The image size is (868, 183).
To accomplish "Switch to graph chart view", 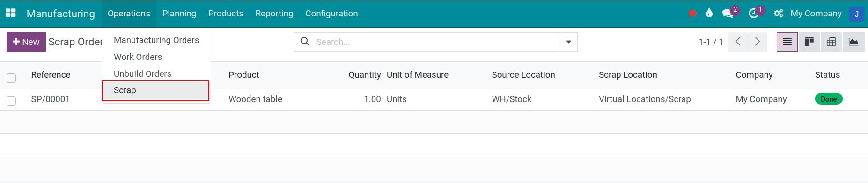I will tap(853, 42).
